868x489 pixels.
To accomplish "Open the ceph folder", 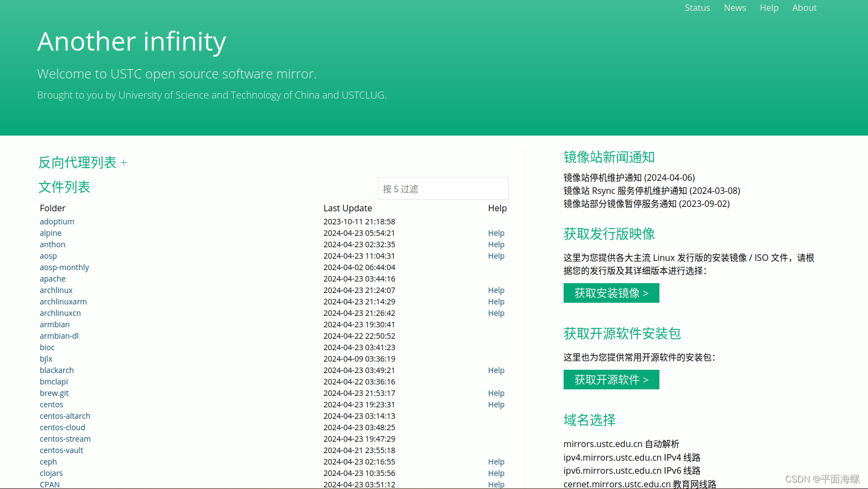I will (48, 462).
